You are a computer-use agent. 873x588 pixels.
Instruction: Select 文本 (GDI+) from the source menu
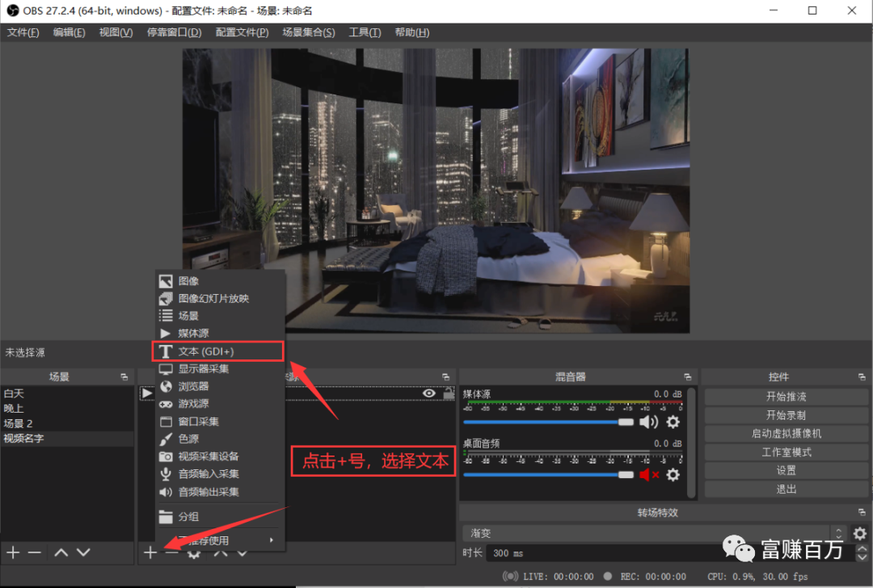click(218, 351)
